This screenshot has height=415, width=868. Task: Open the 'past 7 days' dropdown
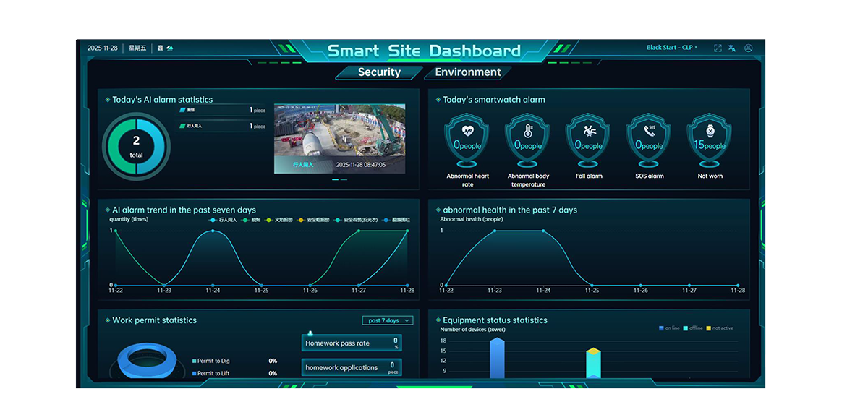(388, 320)
